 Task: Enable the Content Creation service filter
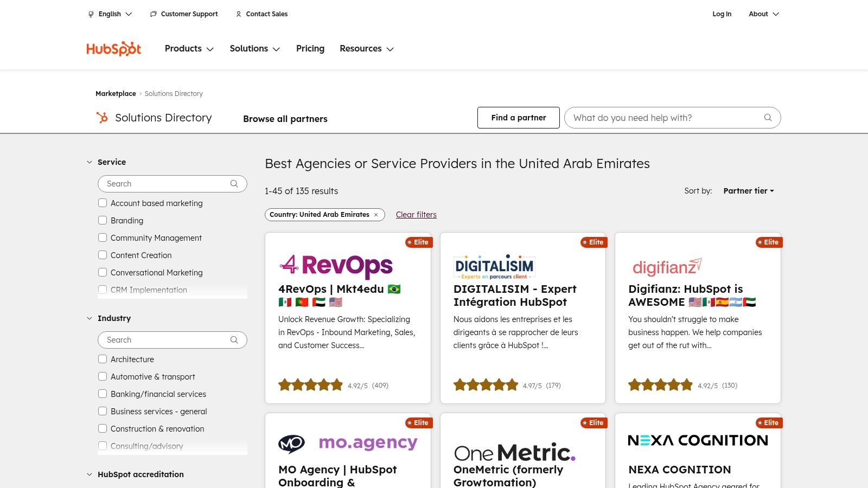point(103,255)
